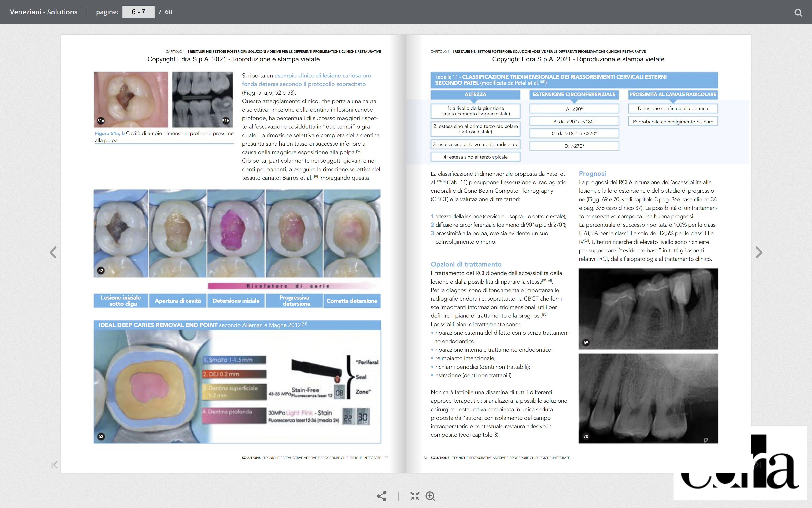Screen dimensions: 812x508
Task: Click 'PROSSIMITÀ AL CANALE RADICOLARE' header
Action: [x=673, y=94]
